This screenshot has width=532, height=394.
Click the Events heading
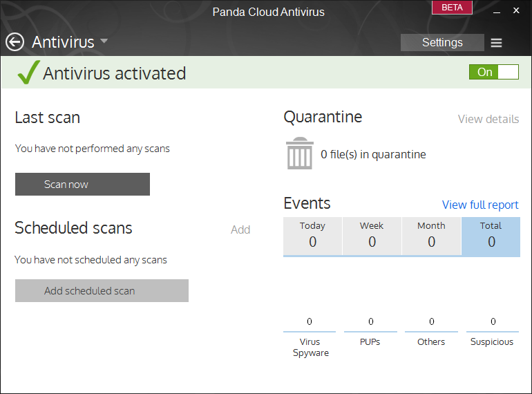coord(307,203)
